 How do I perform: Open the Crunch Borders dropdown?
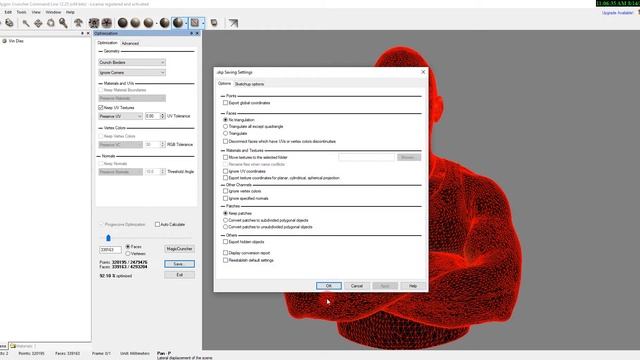pos(132,62)
